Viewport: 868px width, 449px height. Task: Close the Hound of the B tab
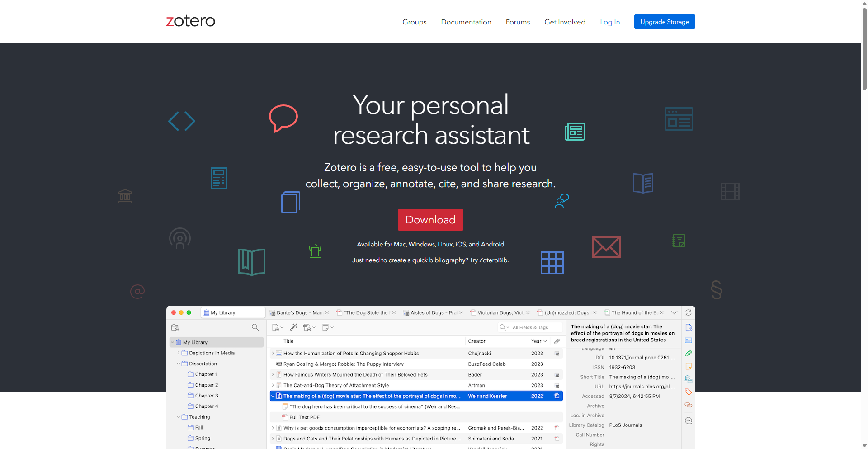[662, 312]
